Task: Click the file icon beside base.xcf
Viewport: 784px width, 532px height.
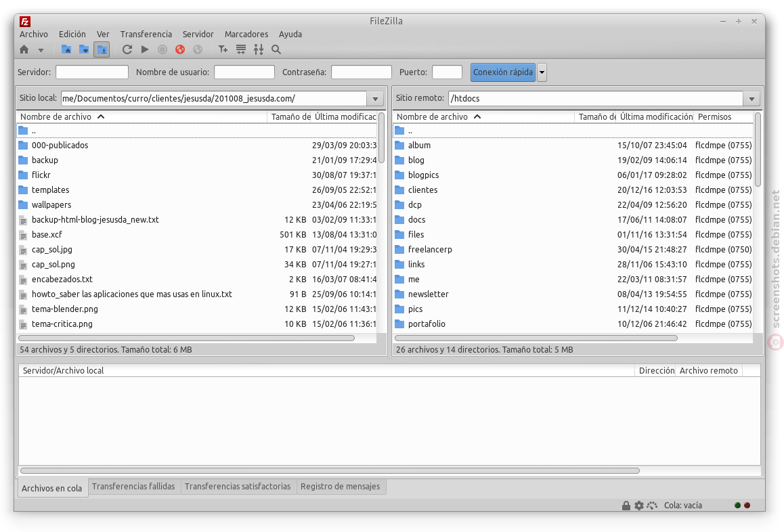Action: pos(23,234)
